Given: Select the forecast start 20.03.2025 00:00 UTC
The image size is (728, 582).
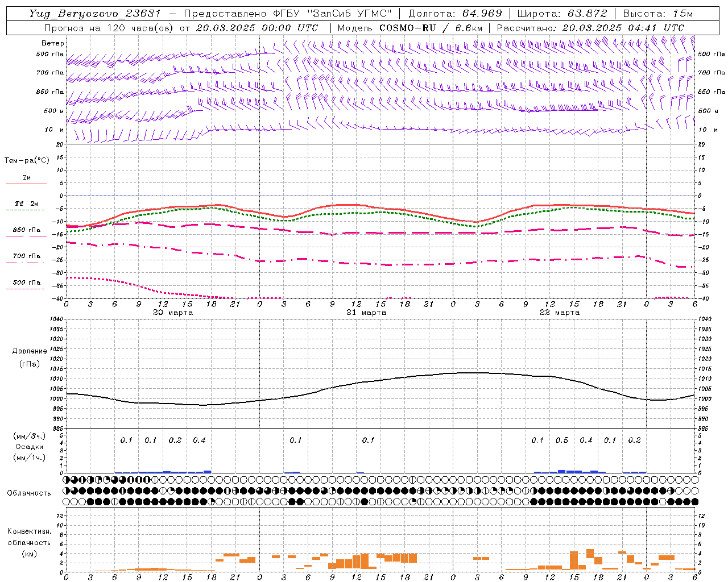Looking at the screenshot, I should (257, 28).
